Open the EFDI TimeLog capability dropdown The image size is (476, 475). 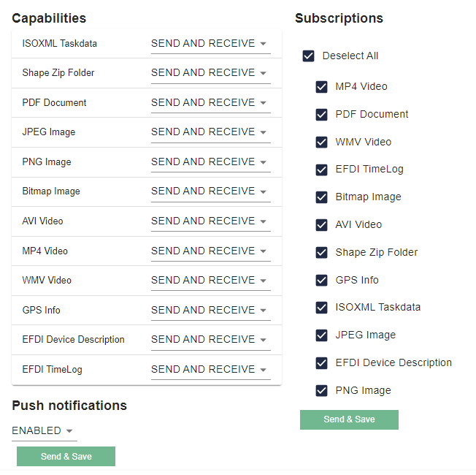tap(211, 370)
